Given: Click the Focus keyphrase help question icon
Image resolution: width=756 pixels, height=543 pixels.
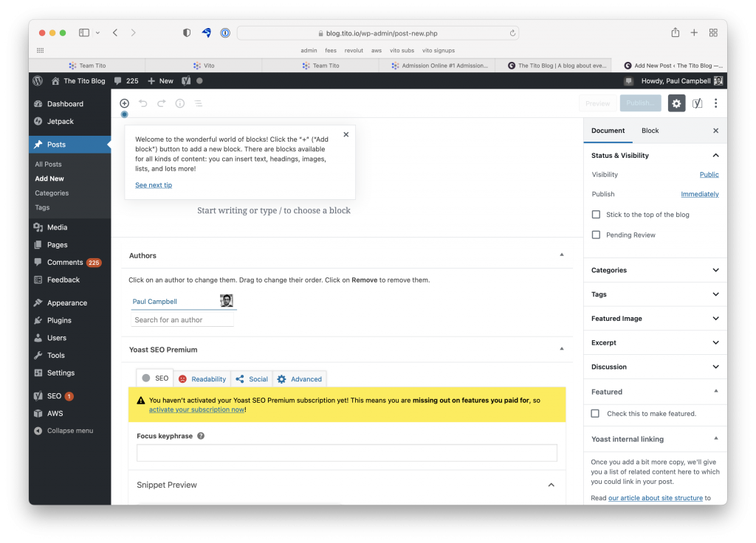Looking at the screenshot, I should click(201, 436).
